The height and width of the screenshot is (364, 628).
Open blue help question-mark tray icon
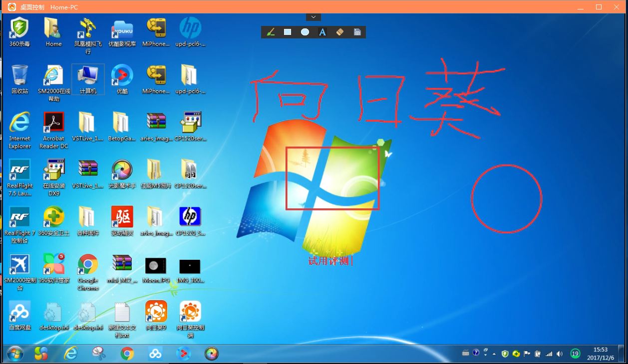point(476,353)
